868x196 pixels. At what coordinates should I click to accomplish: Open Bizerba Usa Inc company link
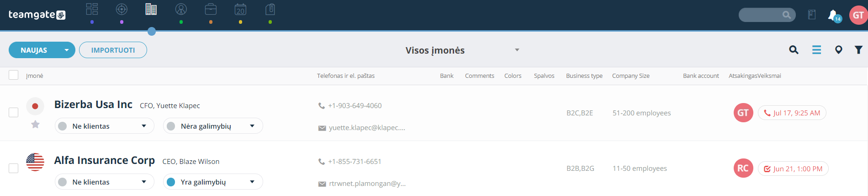[x=93, y=104]
